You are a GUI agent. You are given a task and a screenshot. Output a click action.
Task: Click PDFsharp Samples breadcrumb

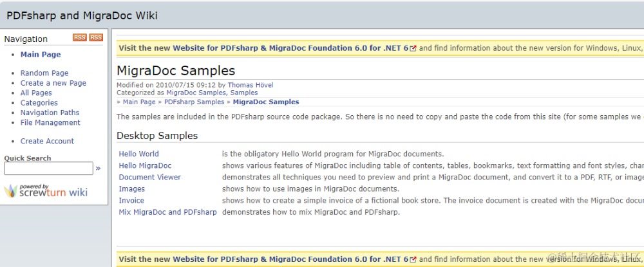coord(194,102)
